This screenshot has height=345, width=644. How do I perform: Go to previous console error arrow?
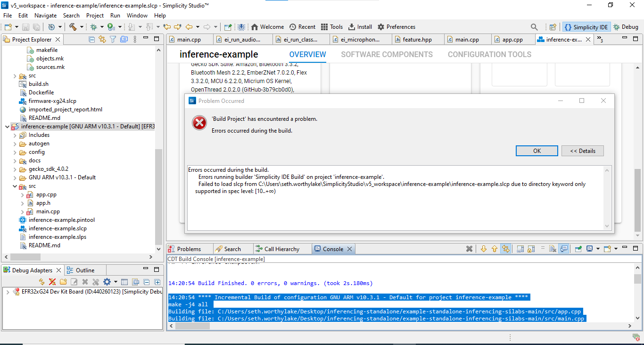pos(495,249)
